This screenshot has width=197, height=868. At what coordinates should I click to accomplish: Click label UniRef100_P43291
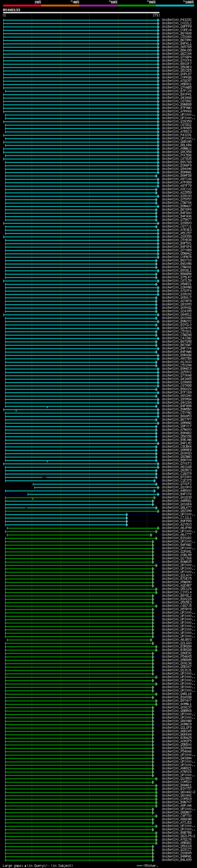click(x=177, y=135)
